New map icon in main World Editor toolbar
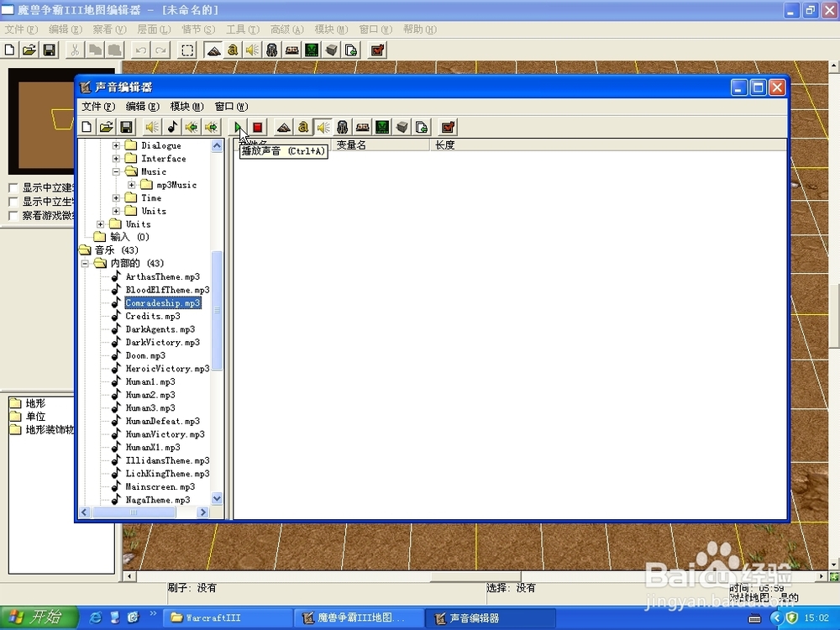Image resolution: width=840 pixels, height=630 pixels. pyautogui.click(x=9, y=50)
